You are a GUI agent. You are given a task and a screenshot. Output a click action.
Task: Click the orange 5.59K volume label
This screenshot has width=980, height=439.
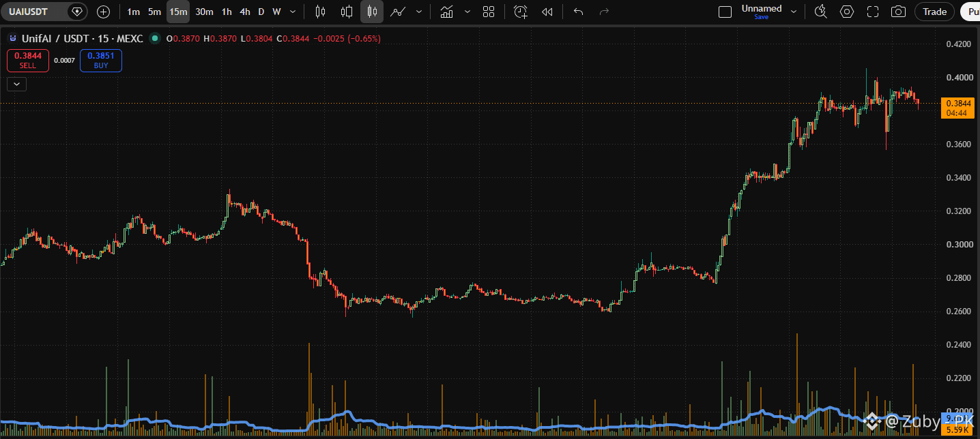pos(958,430)
